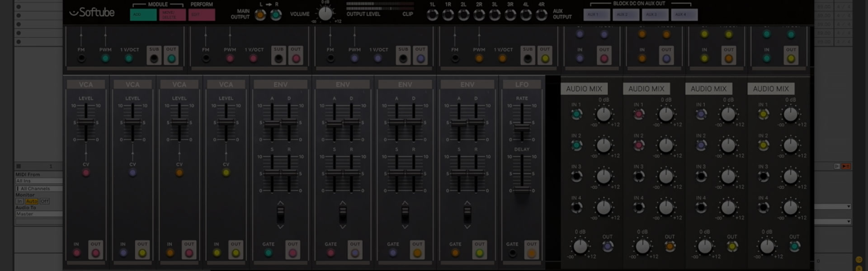
Task: Click IN 1 jack on first Audio Mix
Action: [x=576, y=114]
